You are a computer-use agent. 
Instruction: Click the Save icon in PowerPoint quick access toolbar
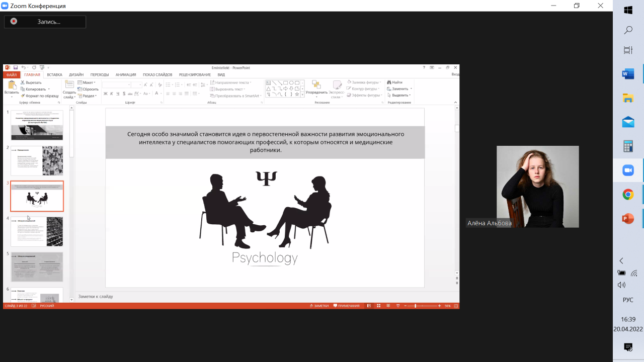16,67
